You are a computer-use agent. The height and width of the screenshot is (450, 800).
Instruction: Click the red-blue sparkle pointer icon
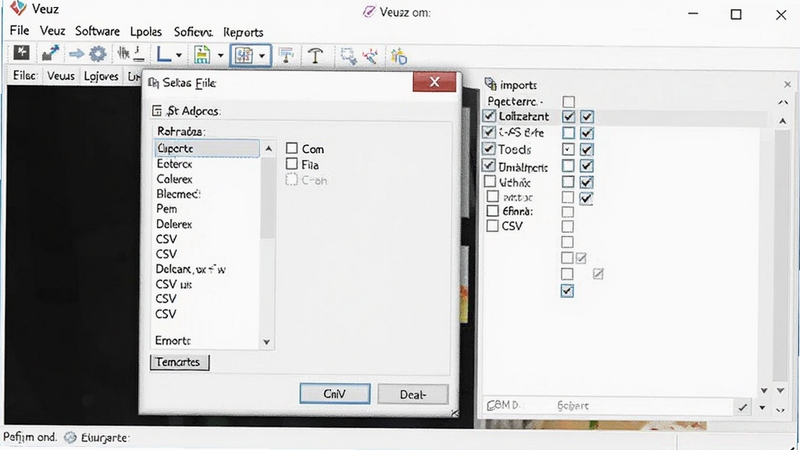point(370,56)
